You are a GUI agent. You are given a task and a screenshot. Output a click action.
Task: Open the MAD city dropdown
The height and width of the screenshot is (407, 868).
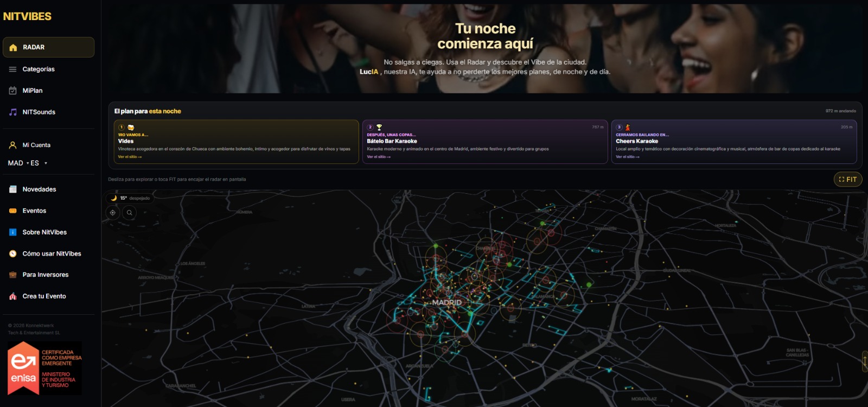(x=18, y=163)
